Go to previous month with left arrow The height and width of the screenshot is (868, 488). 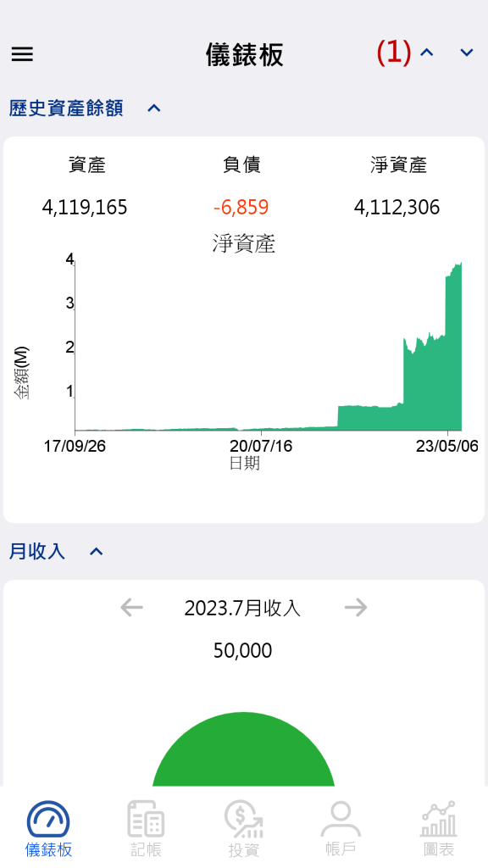coord(131,608)
